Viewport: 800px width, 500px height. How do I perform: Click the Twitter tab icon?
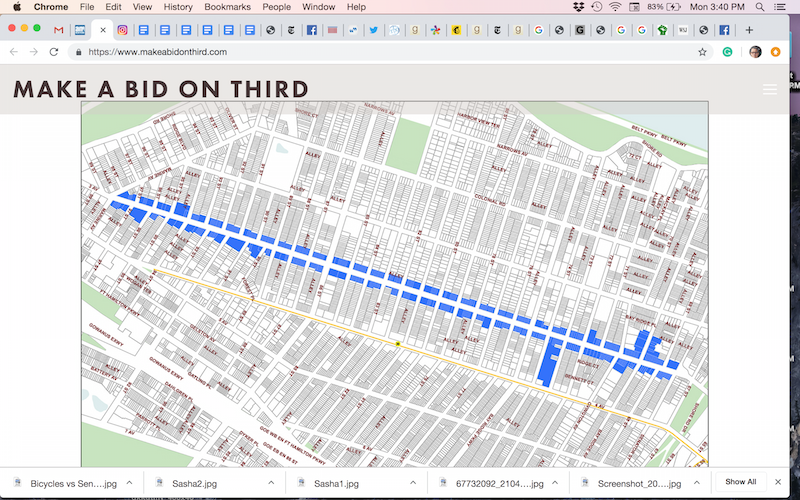coord(373,30)
